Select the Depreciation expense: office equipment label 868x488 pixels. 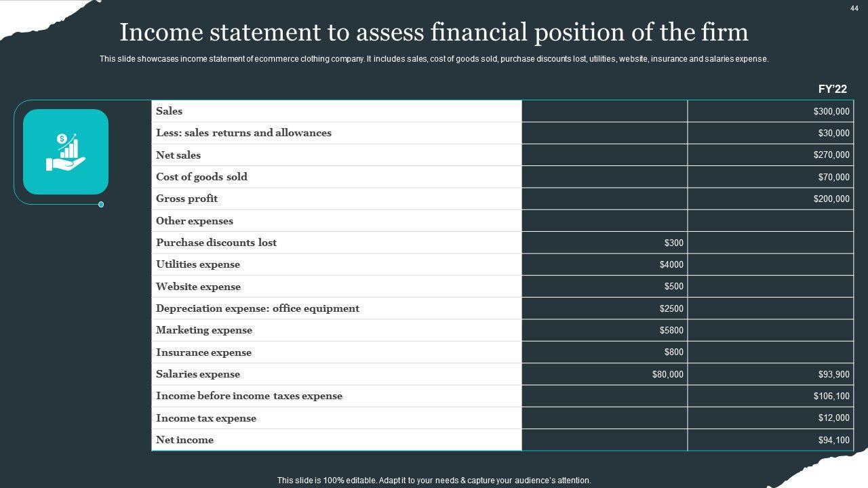[x=258, y=308]
